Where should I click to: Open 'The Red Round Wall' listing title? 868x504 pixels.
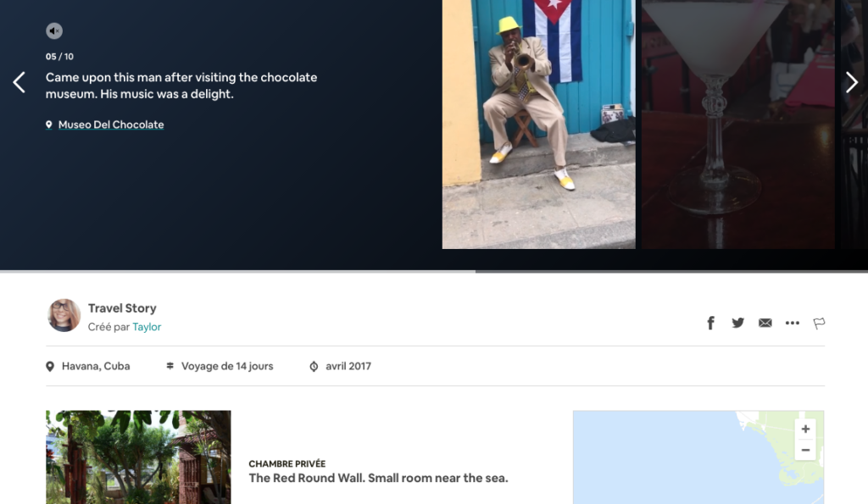point(378,478)
